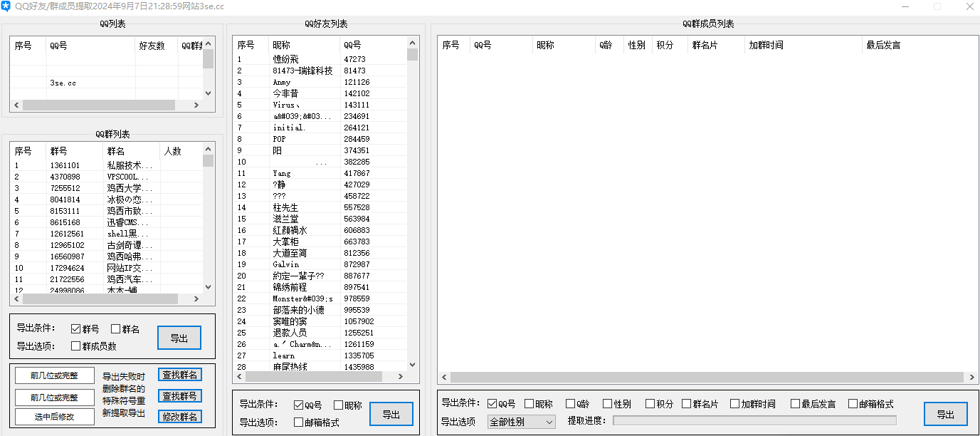The height and width of the screenshot is (436, 980).
Task: Click 导出 in the group members panel
Action: [947, 413]
